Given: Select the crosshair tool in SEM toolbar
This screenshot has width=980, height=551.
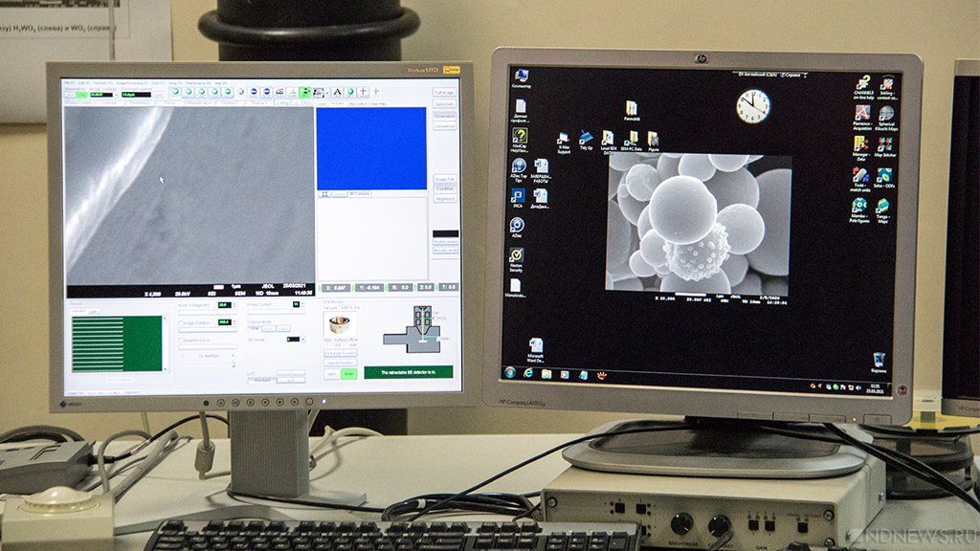Looking at the screenshot, I should coord(363,92).
